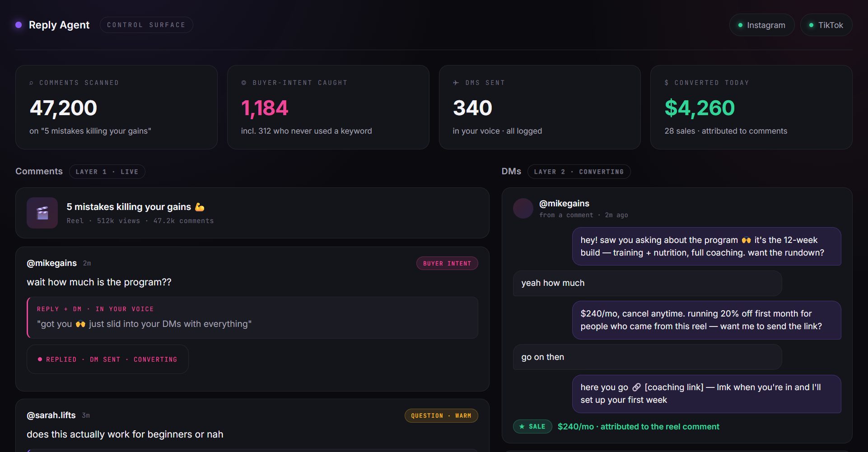Click the Question · Warm tag on sarah.lifts

click(x=441, y=415)
